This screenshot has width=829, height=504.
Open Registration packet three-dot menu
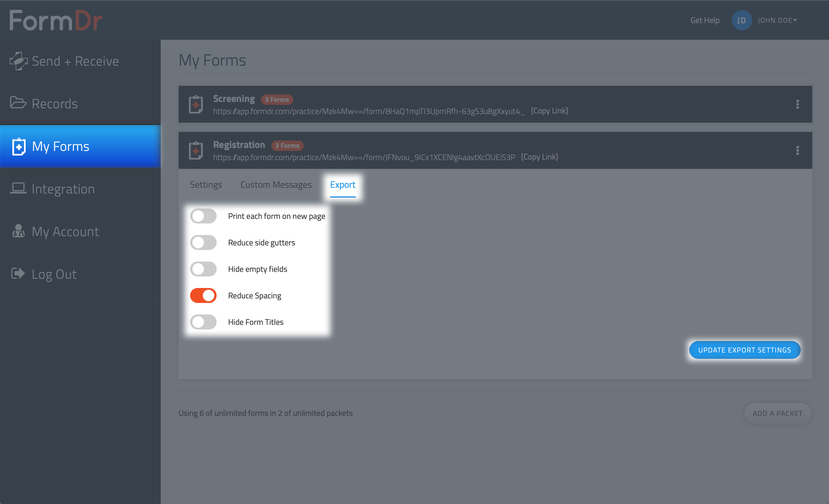[x=797, y=151]
